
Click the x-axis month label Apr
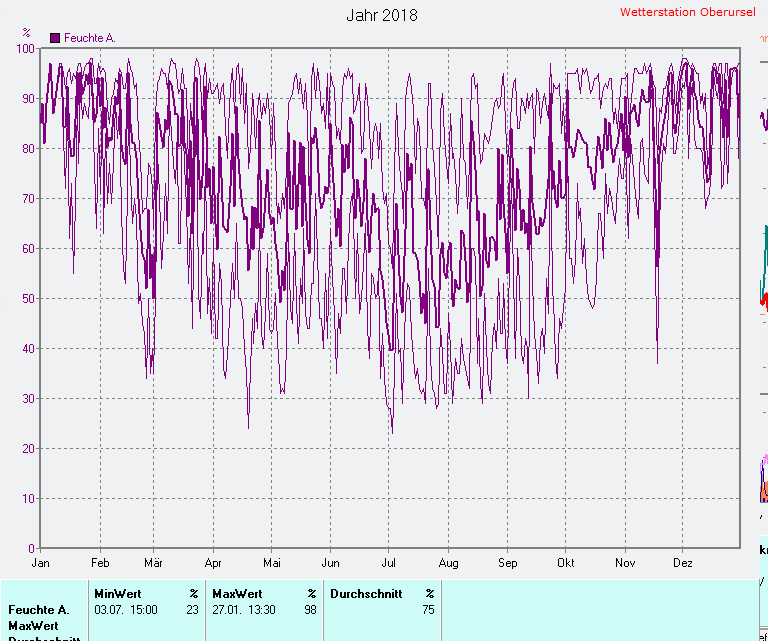click(213, 563)
